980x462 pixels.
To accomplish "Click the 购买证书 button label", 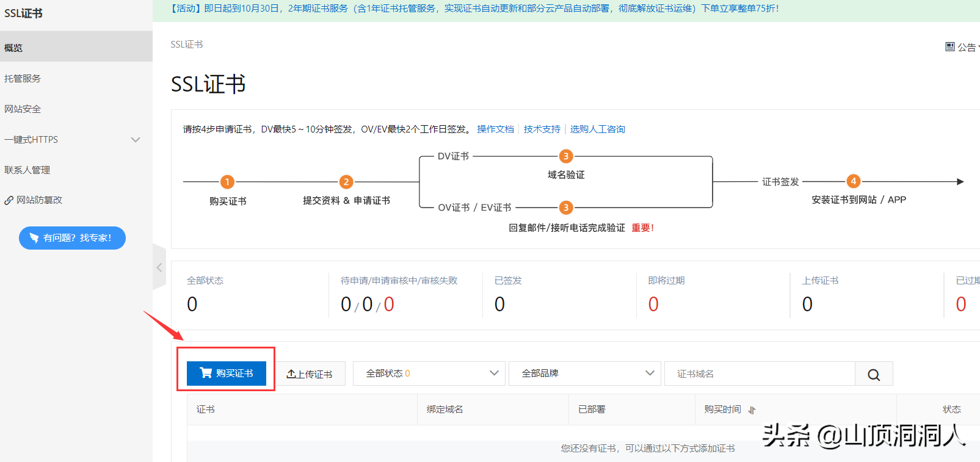I will coord(234,373).
